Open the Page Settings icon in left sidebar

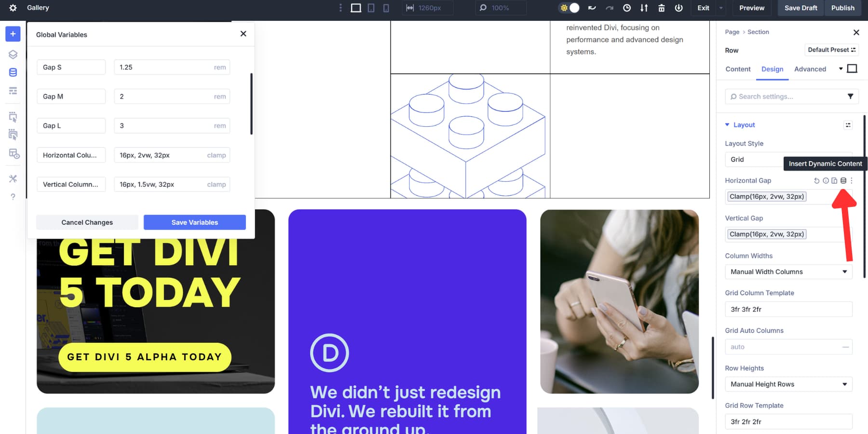13,90
